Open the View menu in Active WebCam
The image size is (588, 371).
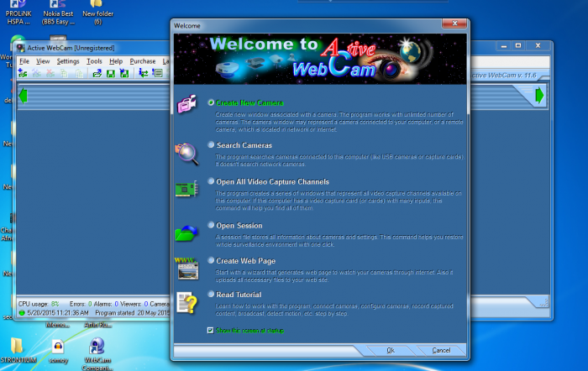pyautogui.click(x=43, y=61)
